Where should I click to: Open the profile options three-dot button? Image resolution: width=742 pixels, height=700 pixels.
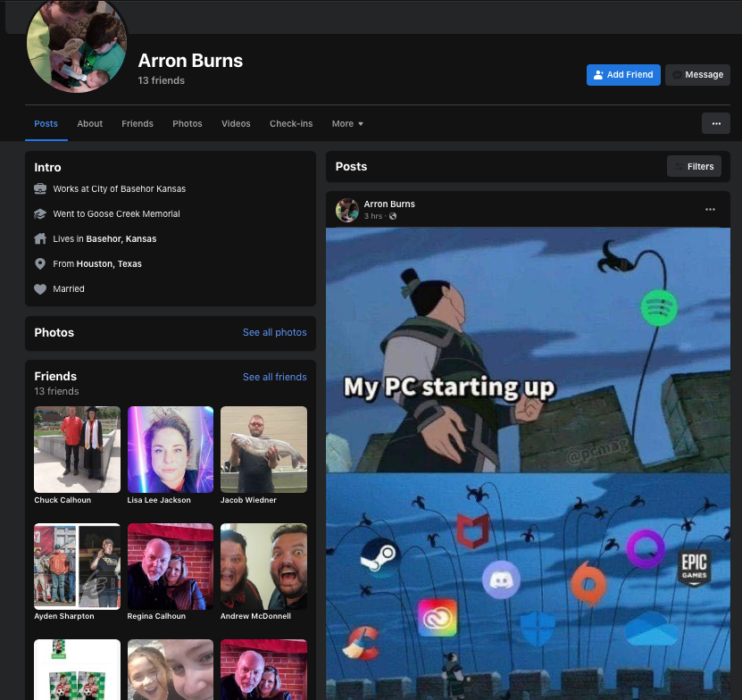(716, 123)
